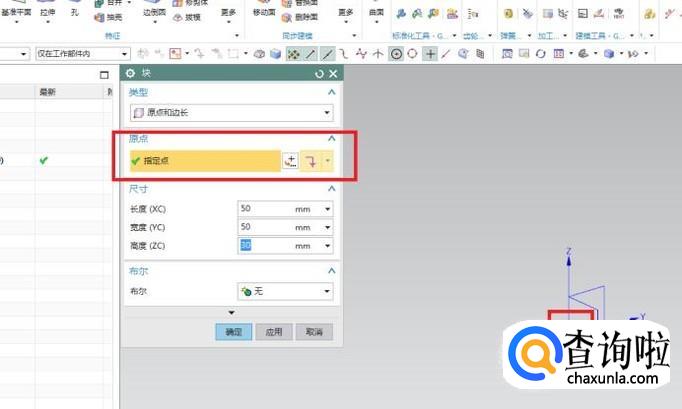Click the 取消 cancel button
This screenshot has height=409, width=682.
click(x=314, y=332)
